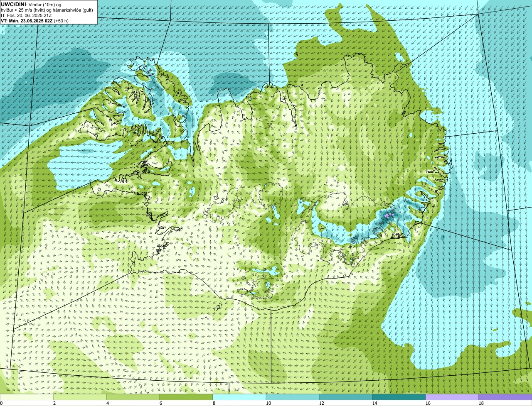532x406 pixels.
Task: Click the '18' tick label on the color scale
Action: pos(481,403)
